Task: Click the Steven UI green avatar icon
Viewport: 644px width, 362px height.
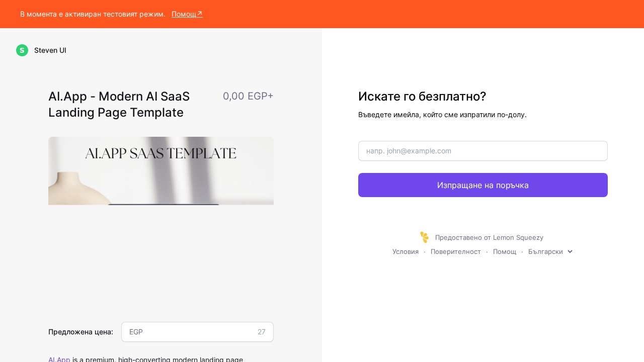Action: (22, 50)
